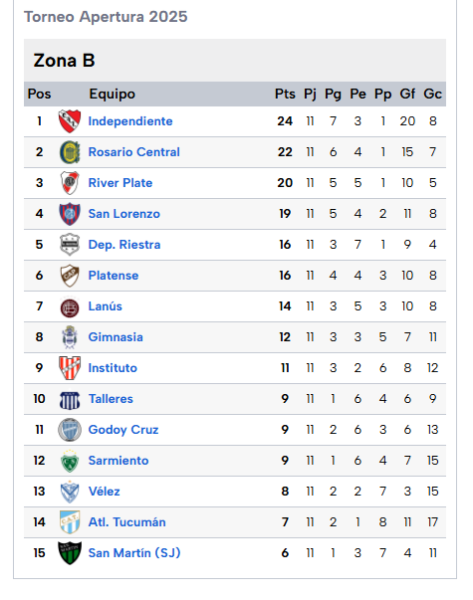Click the Gimnasia crest icon
473x600 pixels.
[70, 337]
